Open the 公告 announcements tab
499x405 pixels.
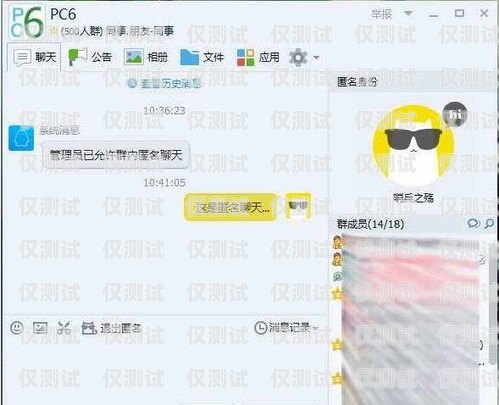pos(90,57)
